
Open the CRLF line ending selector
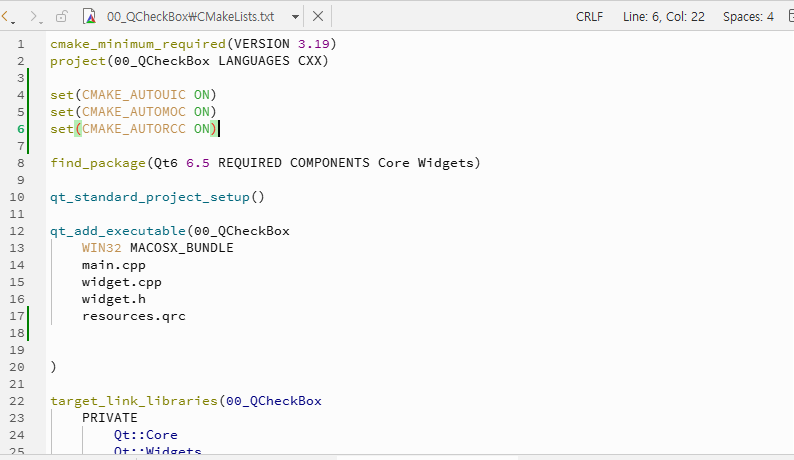(589, 17)
